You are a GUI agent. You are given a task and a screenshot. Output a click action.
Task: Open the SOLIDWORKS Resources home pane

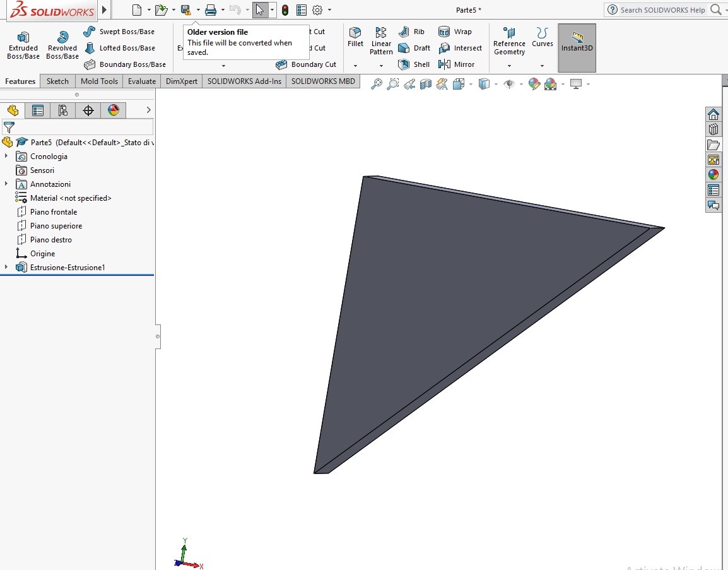pyautogui.click(x=713, y=114)
